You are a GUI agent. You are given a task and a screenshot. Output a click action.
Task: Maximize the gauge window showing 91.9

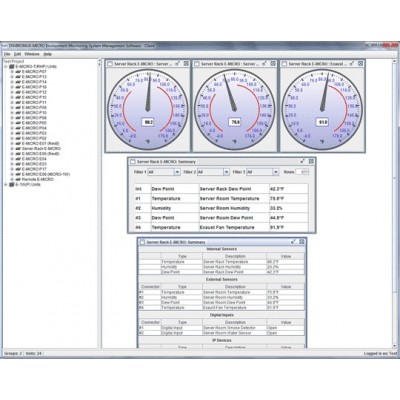(x=352, y=63)
